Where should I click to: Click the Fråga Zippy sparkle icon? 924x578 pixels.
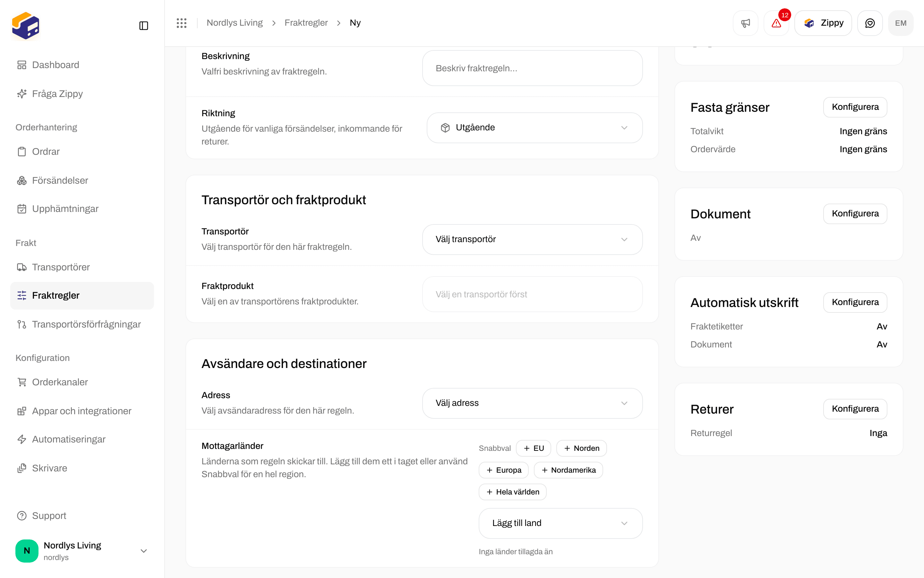[22, 94]
